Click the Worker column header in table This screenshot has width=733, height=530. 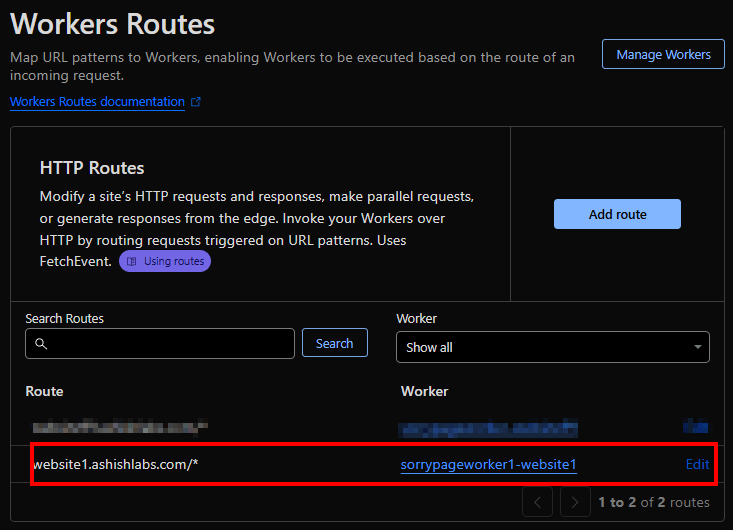click(424, 391)
